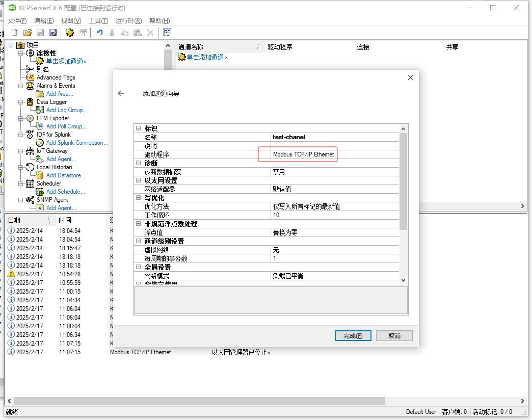
Task: Click the warning icon on 10:54:28 log row
Action: [11, 274]
